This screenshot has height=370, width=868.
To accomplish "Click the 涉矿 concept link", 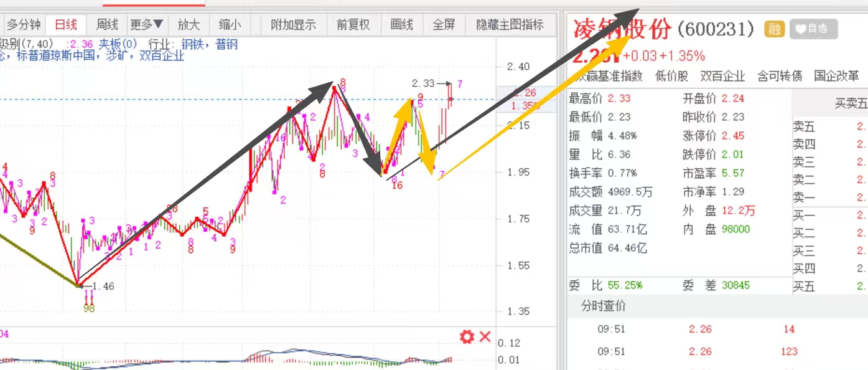I will [x=117, y=55].
